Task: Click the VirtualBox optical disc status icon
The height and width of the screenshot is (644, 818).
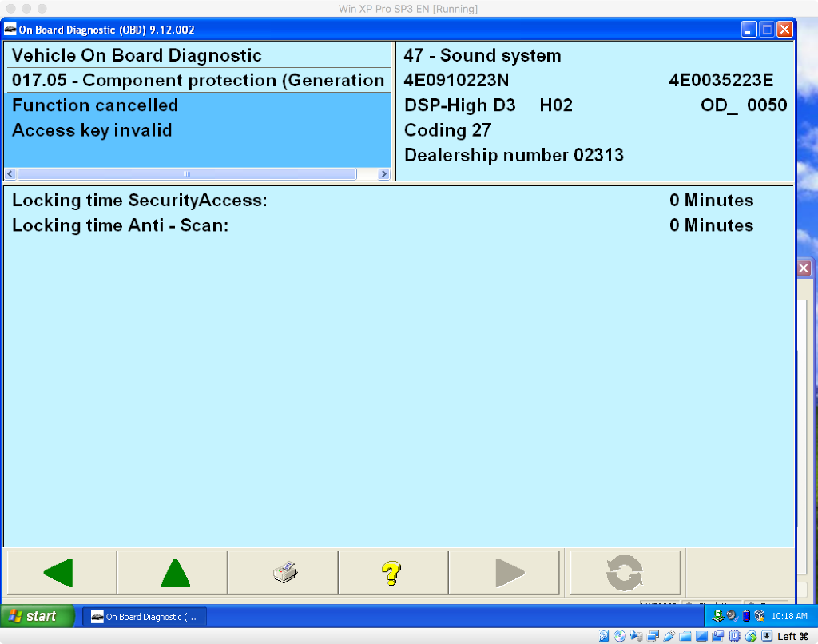Action: click(619, 636)
